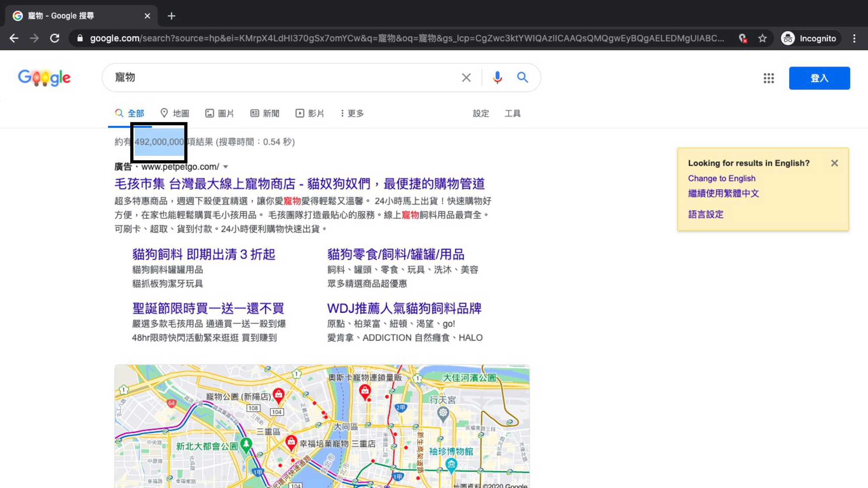Dismiss the English results notice
The image size is (868, 488).
834,163
